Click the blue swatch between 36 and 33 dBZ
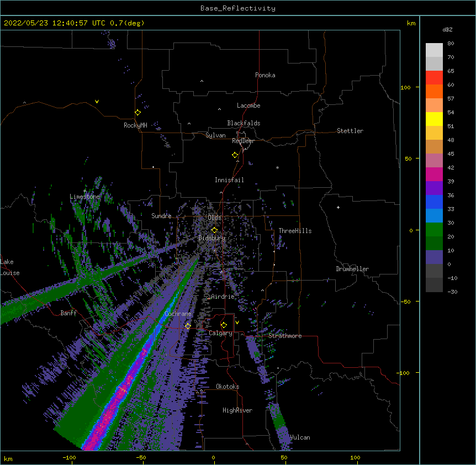The height and width of the screenshot is (465, 476). pos(434,202)
